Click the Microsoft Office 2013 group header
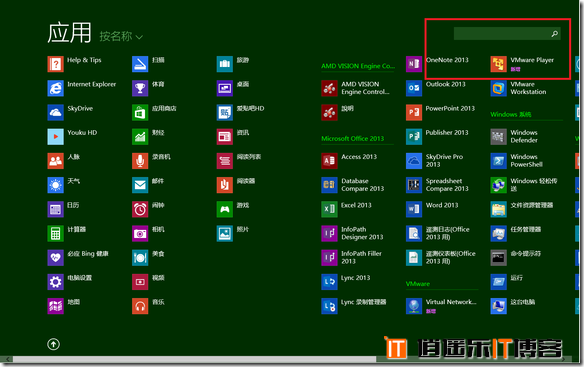The height and width of the screenshot is (367, 584). [x=353, y=139]
